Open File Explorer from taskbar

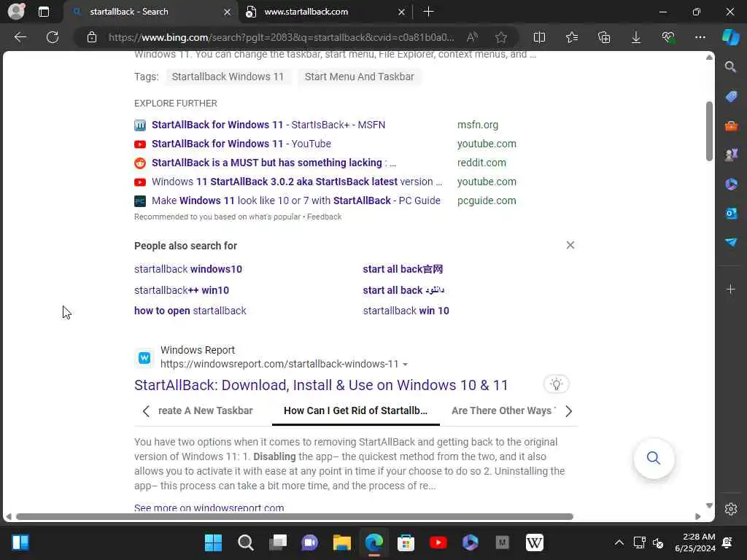[341, 542]
